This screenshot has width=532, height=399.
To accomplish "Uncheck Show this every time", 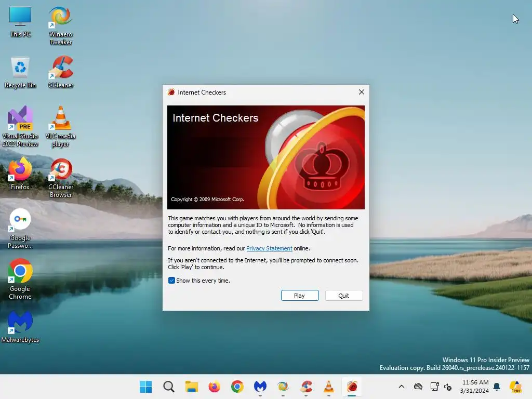I will 171,280.
